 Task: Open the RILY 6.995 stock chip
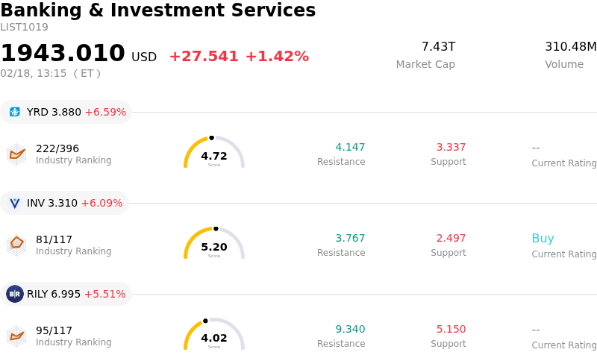66,294
